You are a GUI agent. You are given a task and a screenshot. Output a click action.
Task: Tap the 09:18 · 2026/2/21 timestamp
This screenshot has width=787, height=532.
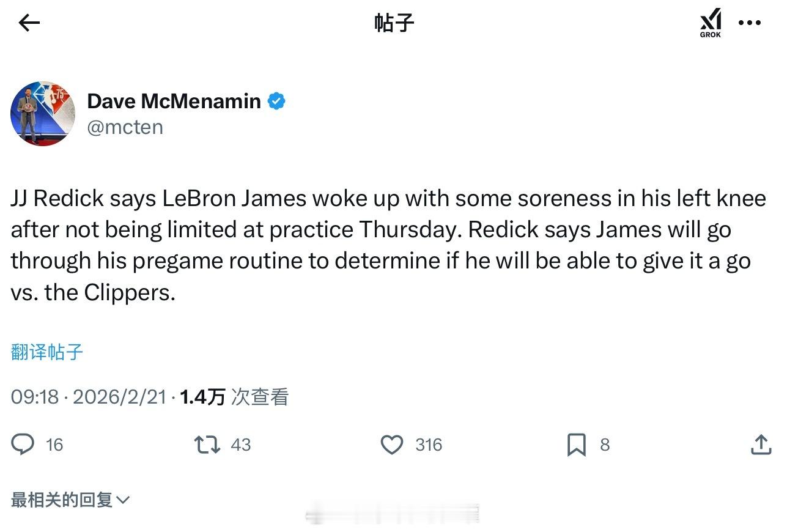click(88, 397)
